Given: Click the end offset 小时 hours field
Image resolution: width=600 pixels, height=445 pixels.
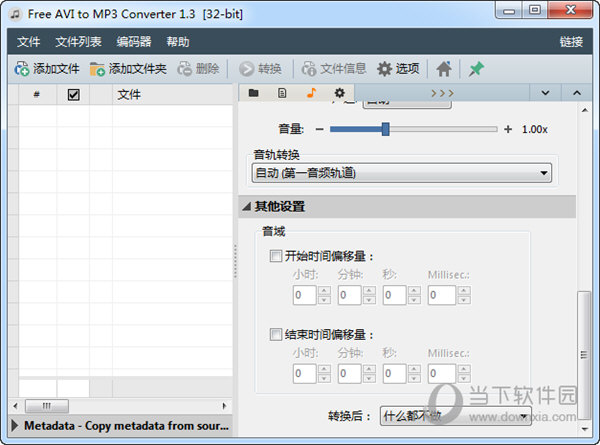Looking at the screenshot, I should point(305,373).
